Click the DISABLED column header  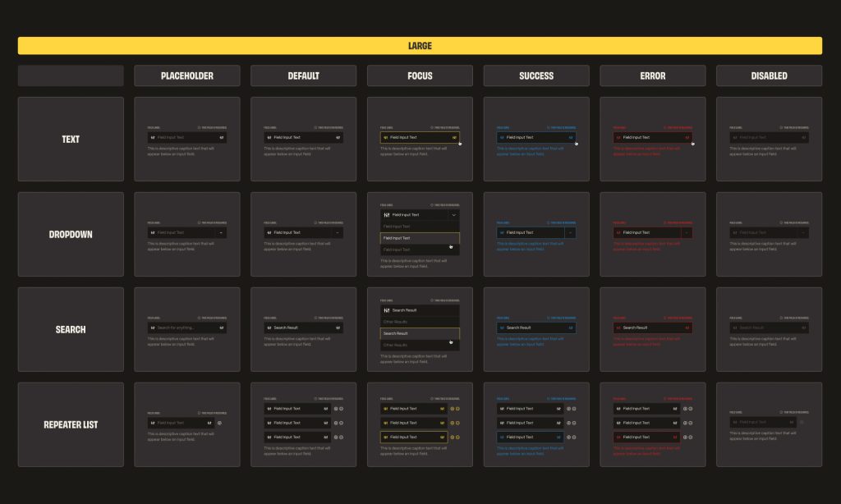coord(769,76)
